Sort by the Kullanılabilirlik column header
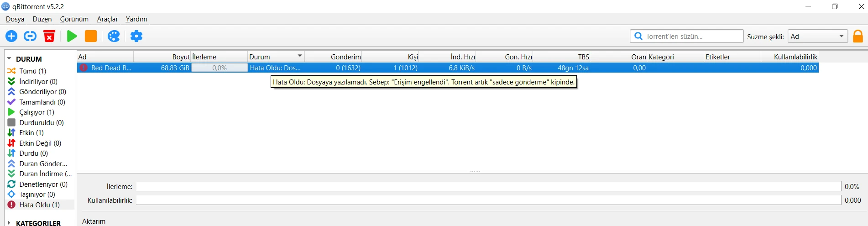Screen dimensions: 868x226 [x=790, y=57]
